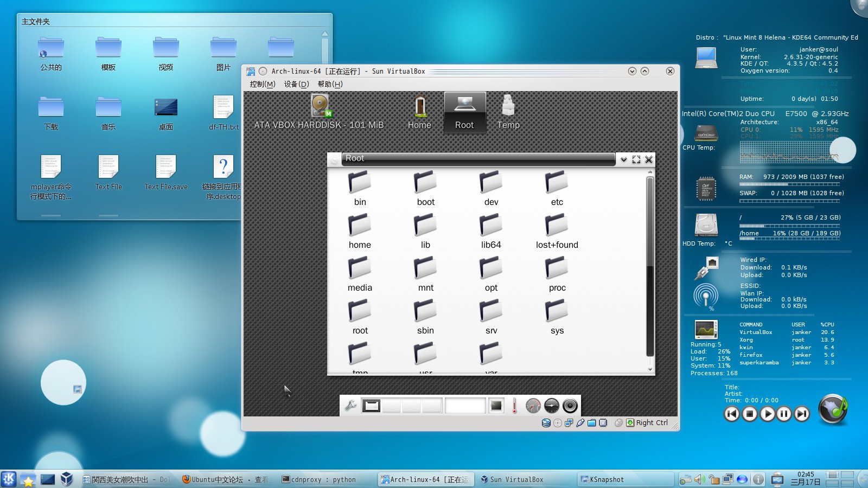868x488 pixels.
Task: Click the terminal icon in guest shelf
Action: (496, 406)
